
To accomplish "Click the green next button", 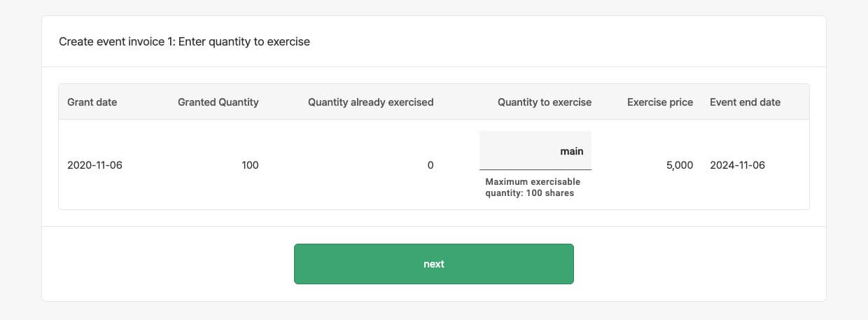I will coord(433,264).
